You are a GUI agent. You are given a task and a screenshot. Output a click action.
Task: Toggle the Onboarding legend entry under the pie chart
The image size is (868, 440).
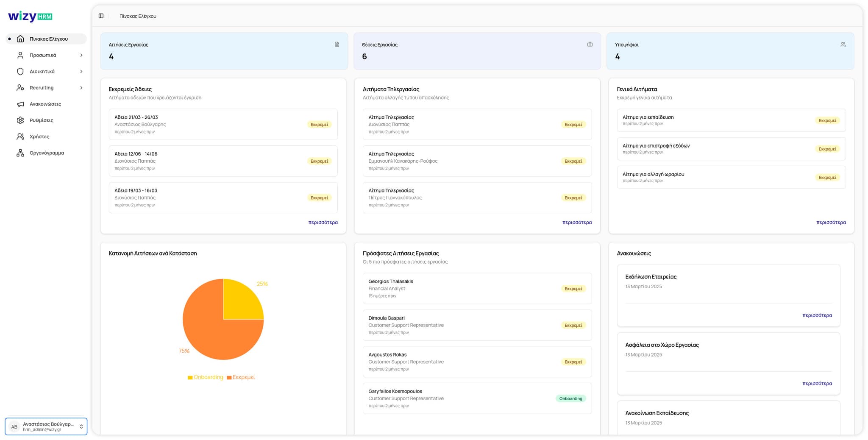coord(205,377)
